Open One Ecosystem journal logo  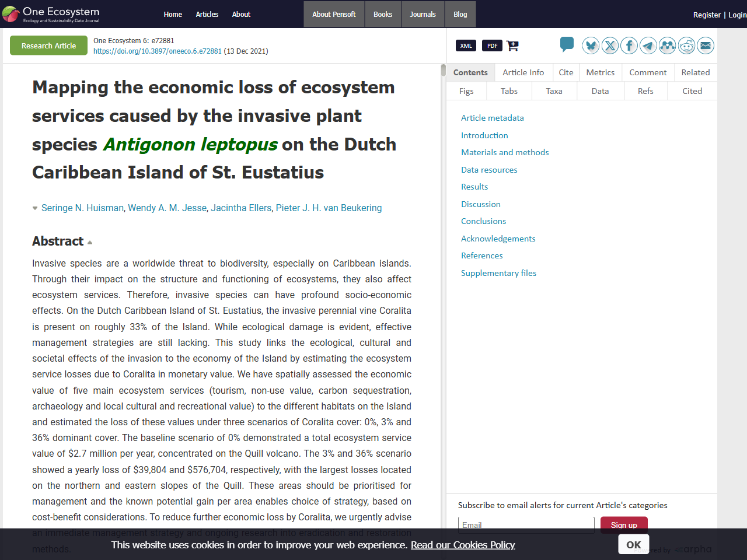(x=51, y=14)
